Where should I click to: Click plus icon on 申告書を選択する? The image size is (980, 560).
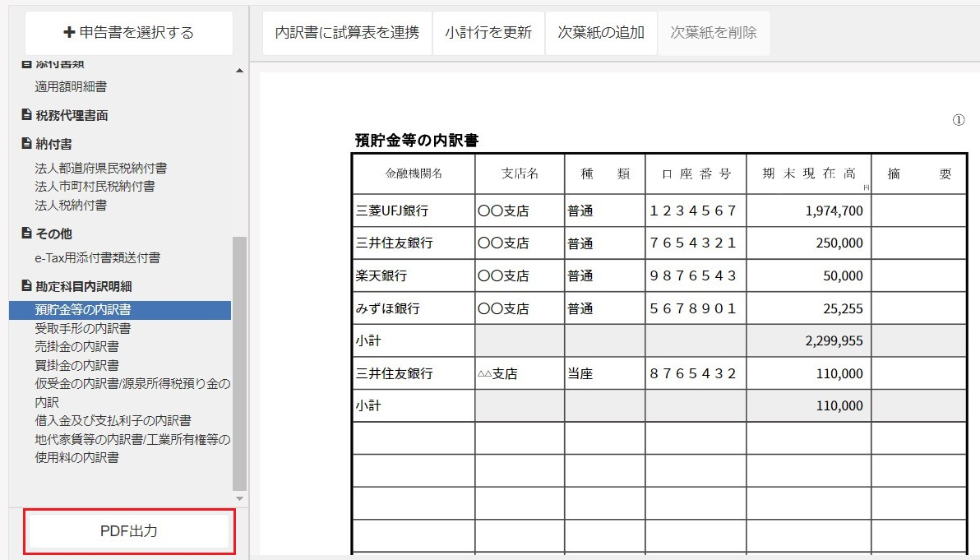tap(69, 33)
